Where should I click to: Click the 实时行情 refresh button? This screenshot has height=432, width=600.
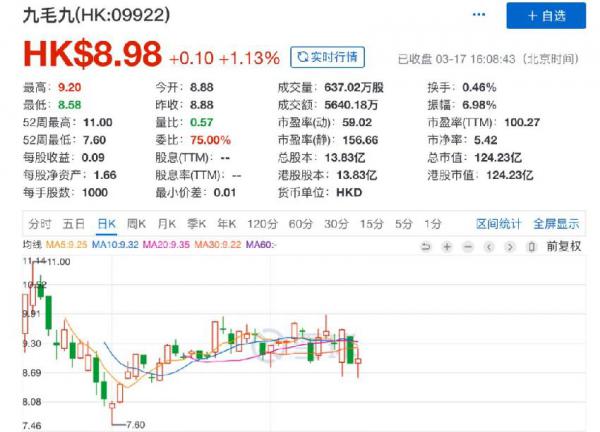pyautogui.click(x=327, y=57)
